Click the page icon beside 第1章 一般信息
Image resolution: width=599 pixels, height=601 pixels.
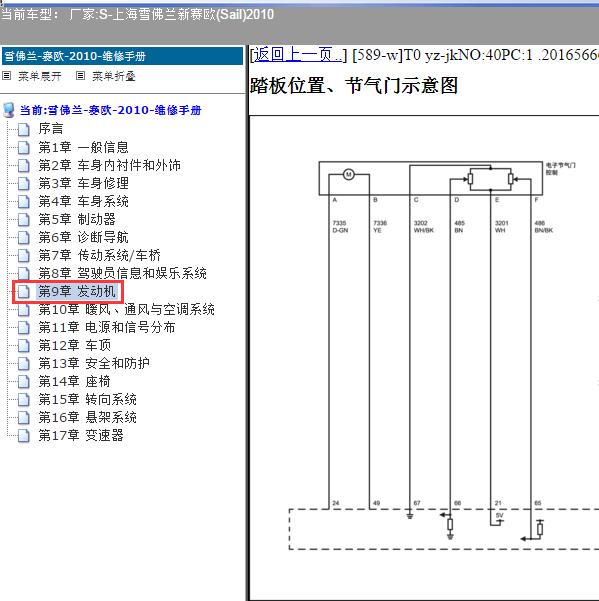tap(24, 147)
